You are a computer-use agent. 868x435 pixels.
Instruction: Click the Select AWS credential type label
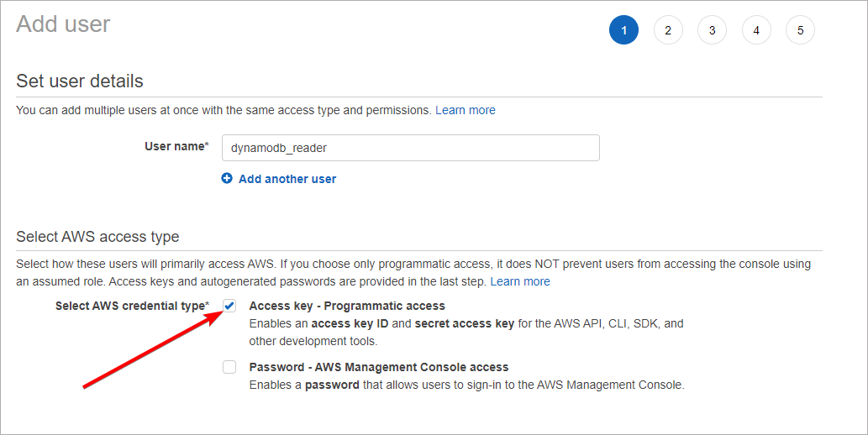[131, 306]
